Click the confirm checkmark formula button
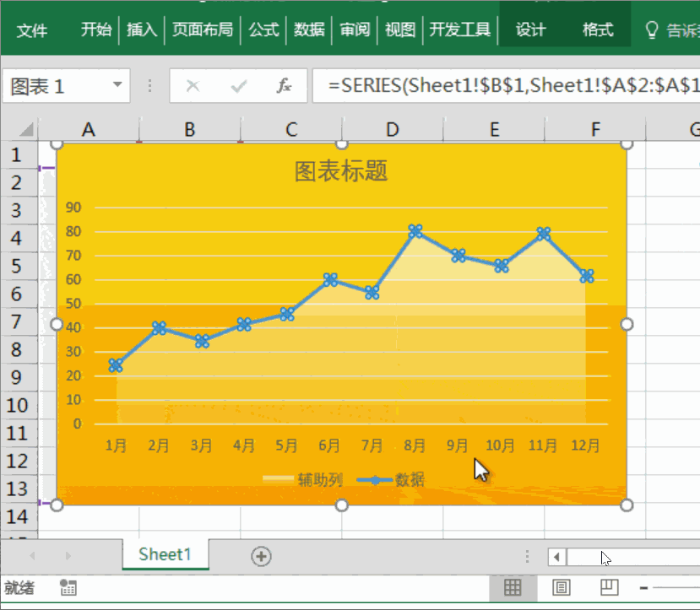The height and width of the screenshot is (610, 700). pyautogui.click(x=239, y=85)
